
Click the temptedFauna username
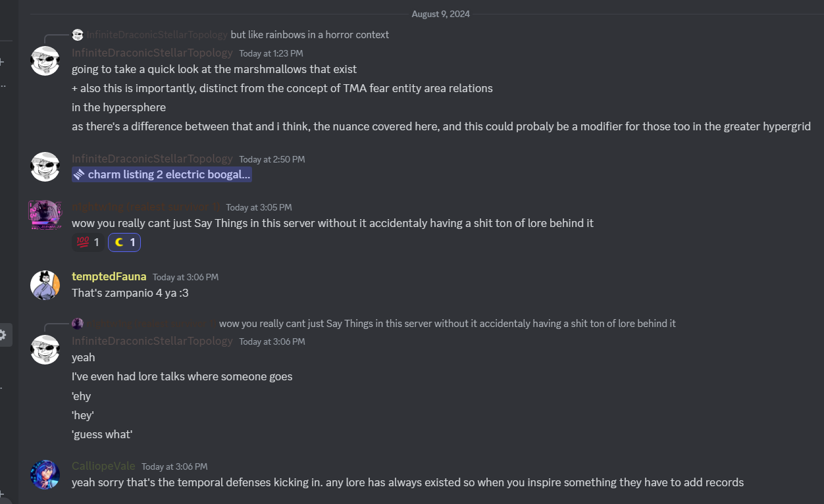(109, 276)
